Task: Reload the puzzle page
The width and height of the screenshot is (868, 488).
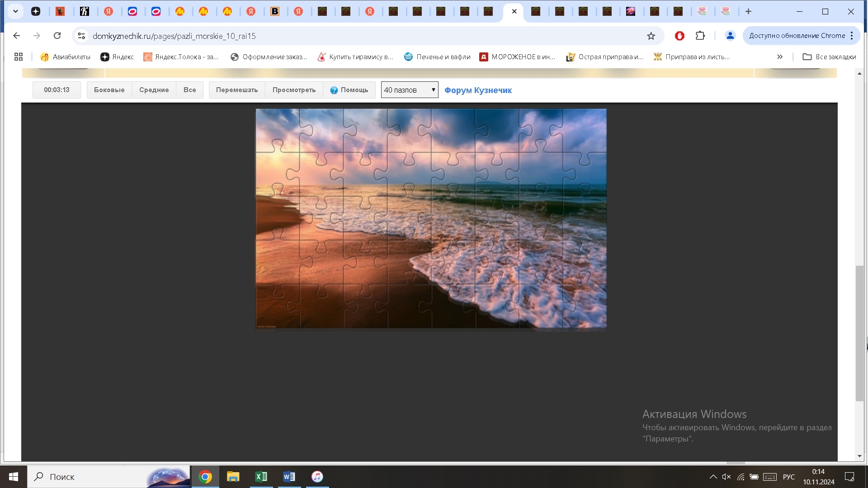Action: (x=57, y=36)
